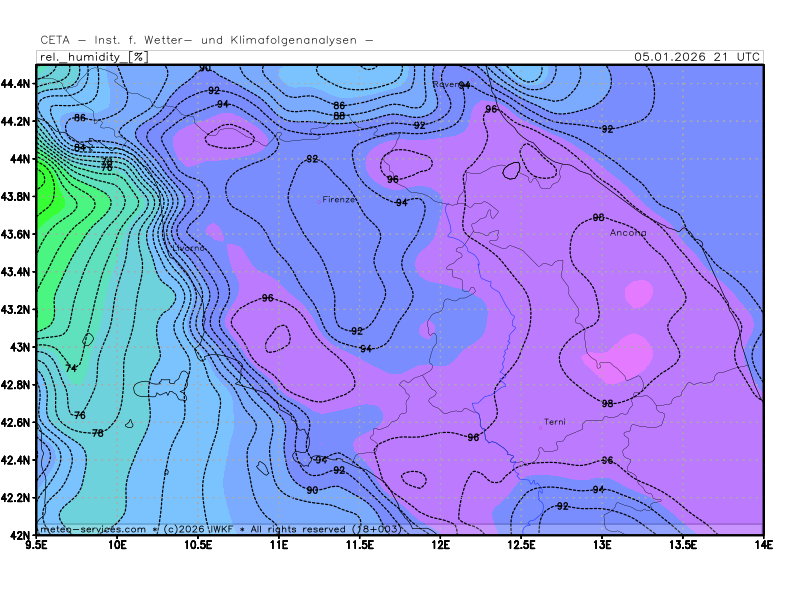The width and height of the screenshot is (800, 600).
Task: Click the rel._humidity_[%] parameter label
Action: tap(93, 57)
